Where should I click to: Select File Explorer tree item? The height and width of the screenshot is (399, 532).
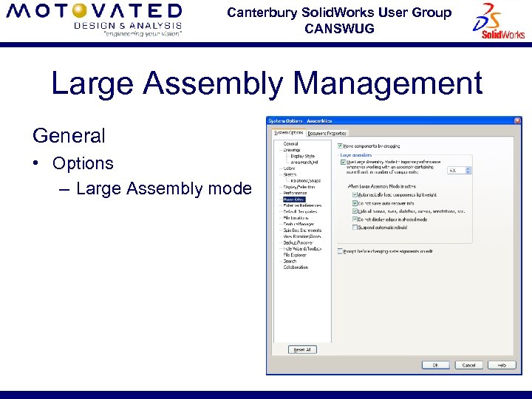tap(295, 255)
